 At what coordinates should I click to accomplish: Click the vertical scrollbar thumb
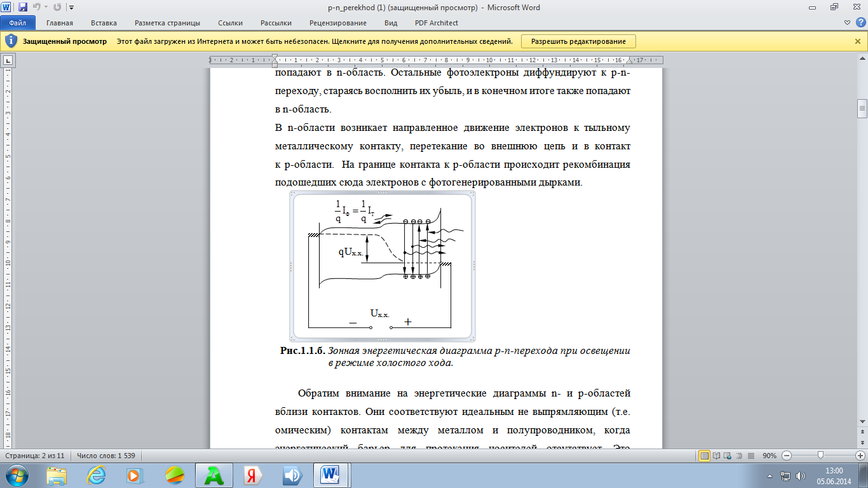tap(862, 109)
